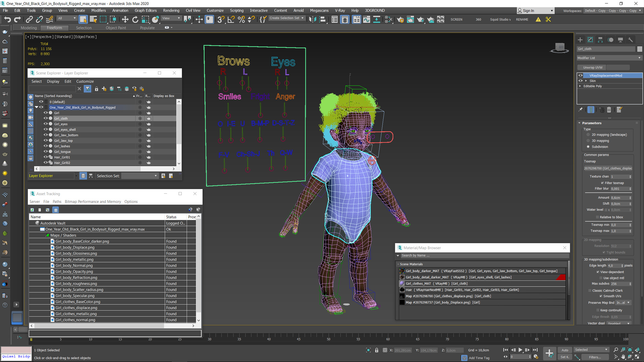Screen dimensions: 644x362
Task: Open Select by Name dialog
Action: point(93,19)
